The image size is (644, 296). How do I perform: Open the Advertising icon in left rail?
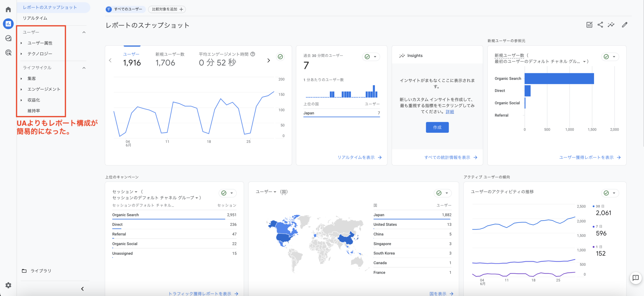coord(8,53)
